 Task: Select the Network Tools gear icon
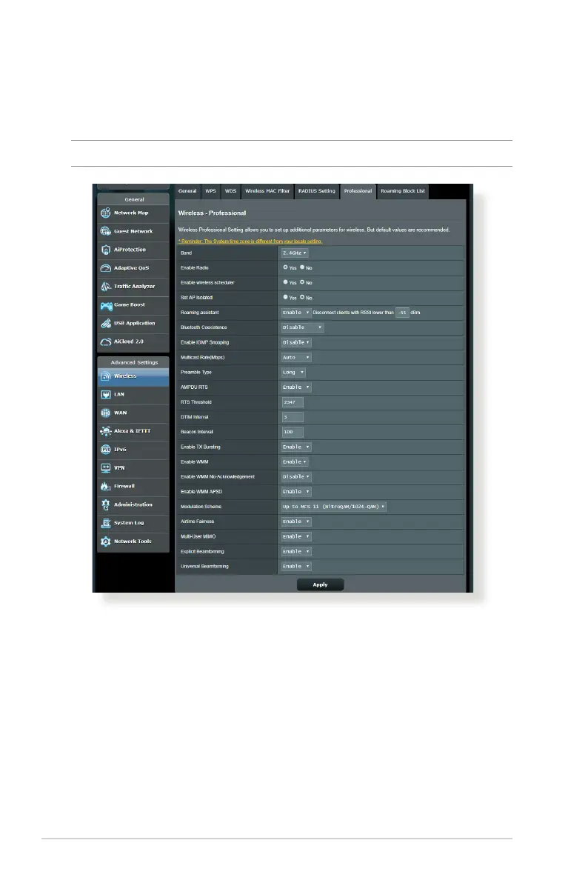click(x=106, y=542)
